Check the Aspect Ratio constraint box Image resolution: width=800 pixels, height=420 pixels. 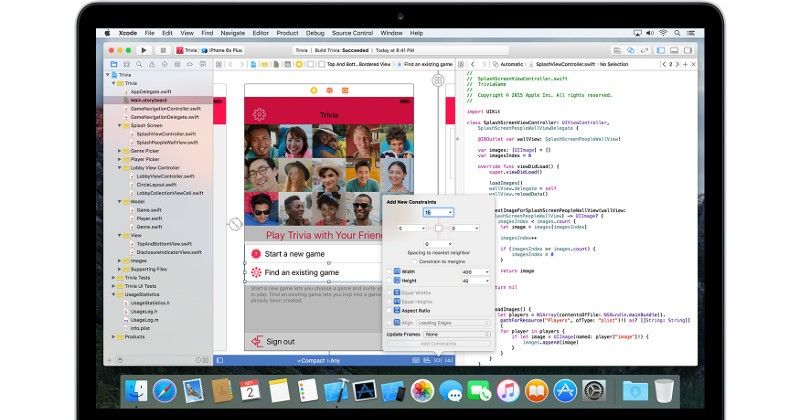(x=391, y=311)
